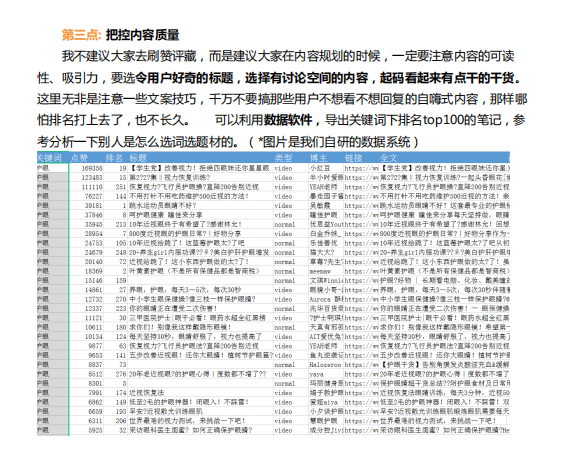
Task: Click blogger cell Halozeroo
Action: coord(325,365)
